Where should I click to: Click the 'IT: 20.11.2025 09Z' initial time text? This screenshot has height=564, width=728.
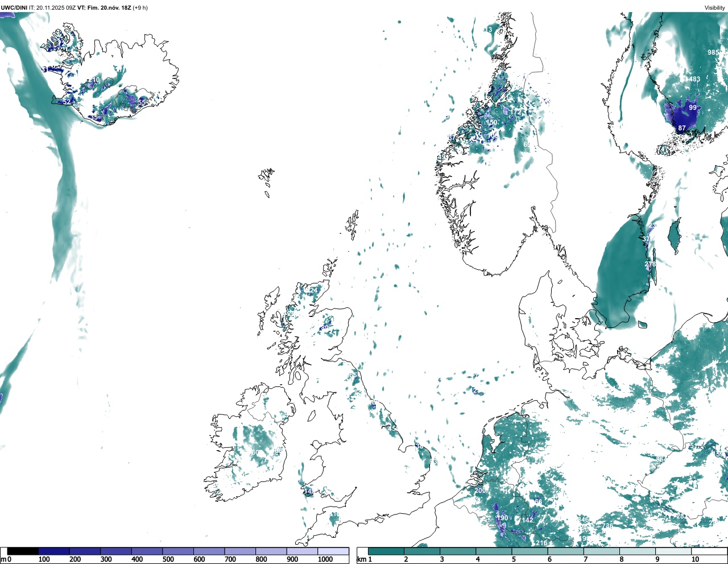(x=52, y=7)
